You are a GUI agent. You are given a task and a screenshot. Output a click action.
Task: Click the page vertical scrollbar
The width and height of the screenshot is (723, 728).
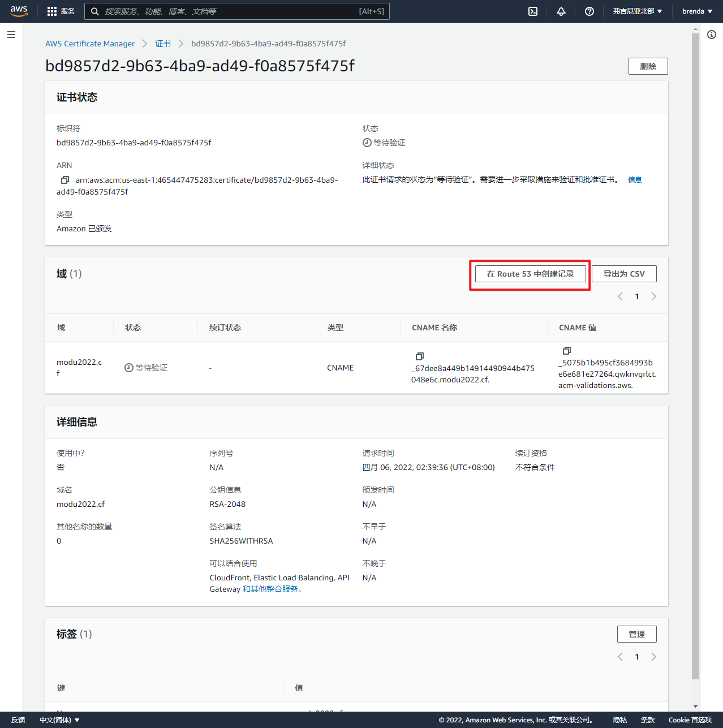point(696,355)
